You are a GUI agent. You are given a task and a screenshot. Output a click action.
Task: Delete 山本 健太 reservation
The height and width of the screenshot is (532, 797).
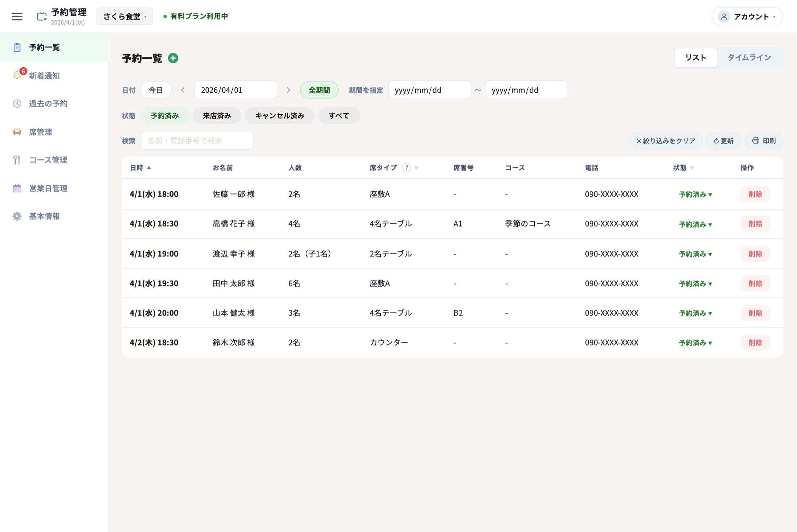pyautogui.click(x=755, y=313)
